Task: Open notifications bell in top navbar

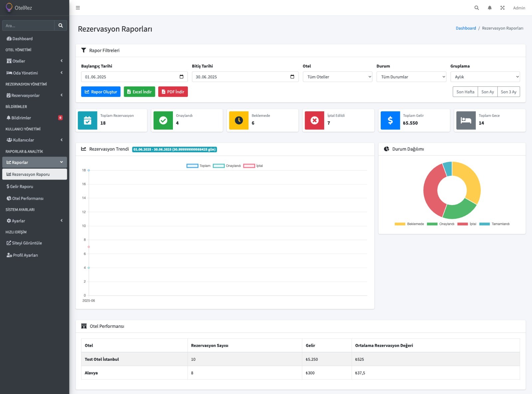Action: (489, 8)
